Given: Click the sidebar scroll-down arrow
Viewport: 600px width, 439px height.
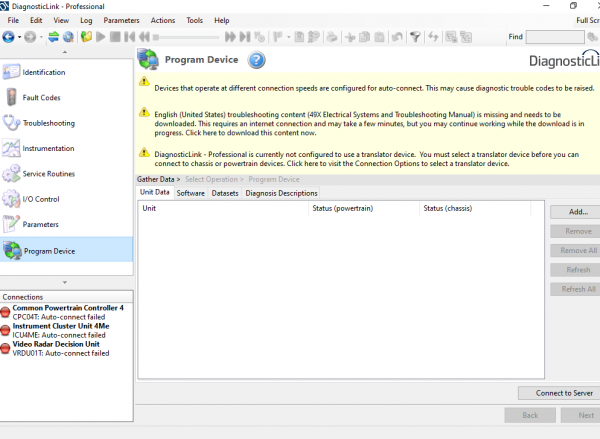Looking at the screenshot, I should tap(65, 282).
